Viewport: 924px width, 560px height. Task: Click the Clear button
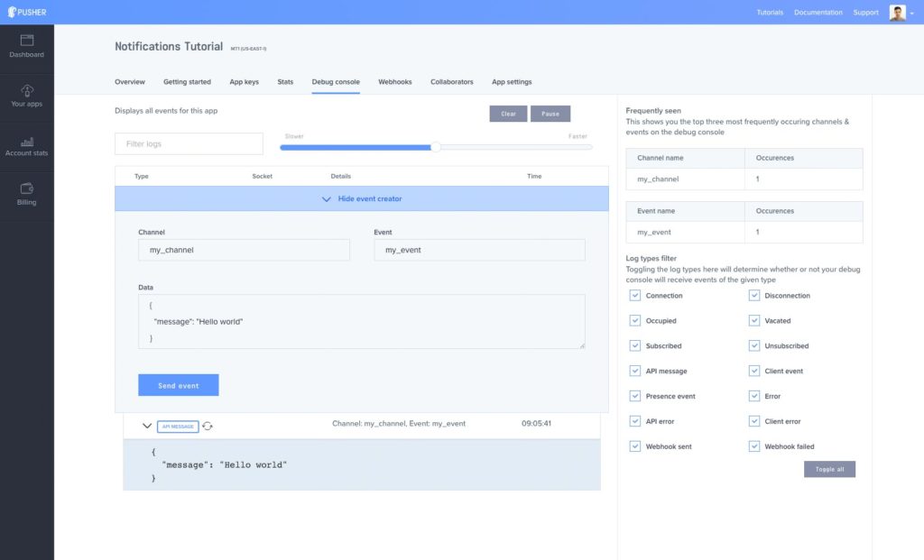[508, 114]
